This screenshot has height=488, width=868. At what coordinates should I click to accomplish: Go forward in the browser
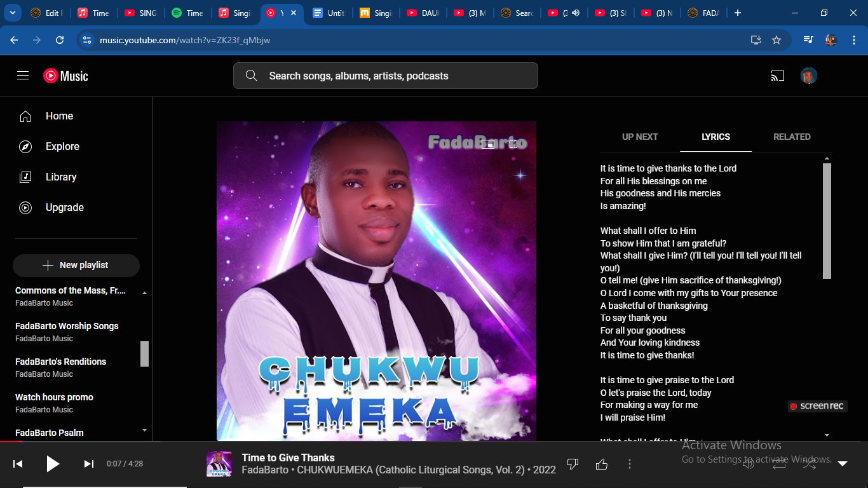(37, 40)
